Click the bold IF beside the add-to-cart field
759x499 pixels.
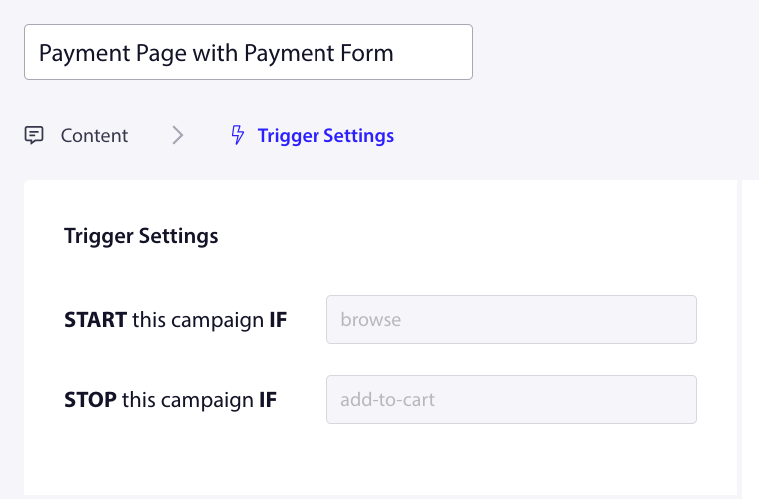pos(268,401)
